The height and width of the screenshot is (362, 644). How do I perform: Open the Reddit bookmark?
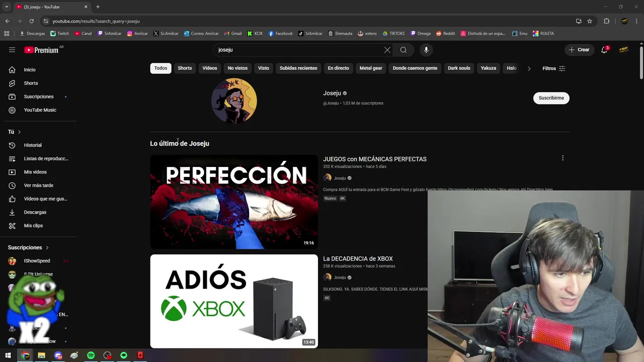click(x=445, y=34)
